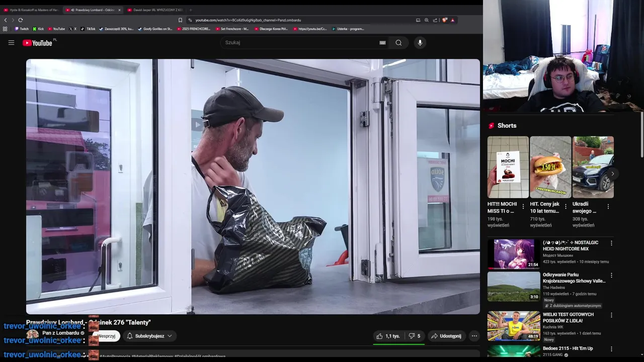Image resolution: width=644 pixels, height=362 pixels.
Task: Open the Bedoes 2115 - Hit 'Em Up video
Action: tap(568, 348)
